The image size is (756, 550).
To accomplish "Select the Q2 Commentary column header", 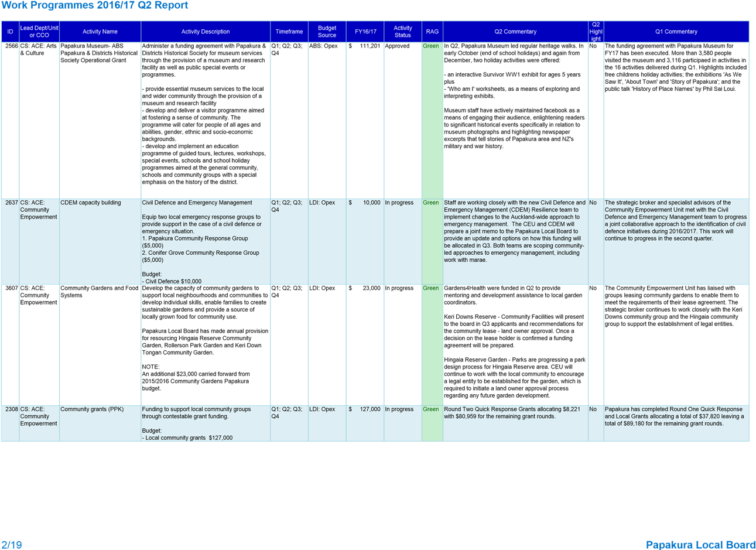I will pyautogui.click(x=515, y=32).
